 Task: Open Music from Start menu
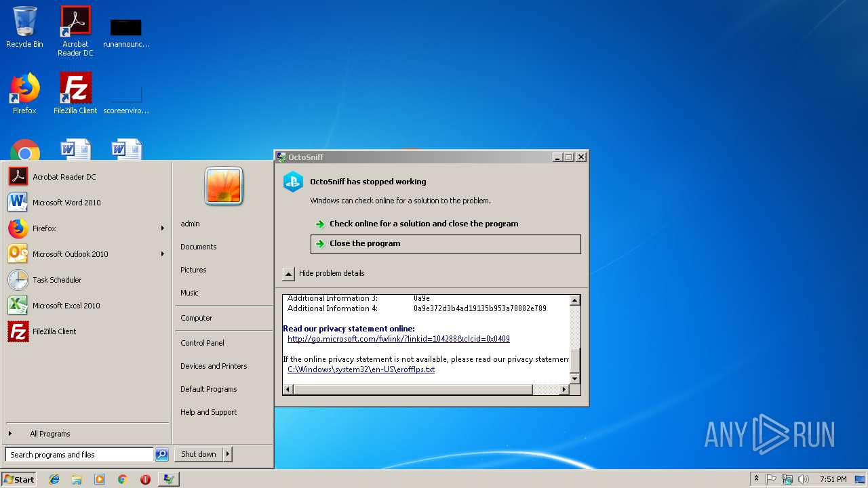click(x=189, y=293)
